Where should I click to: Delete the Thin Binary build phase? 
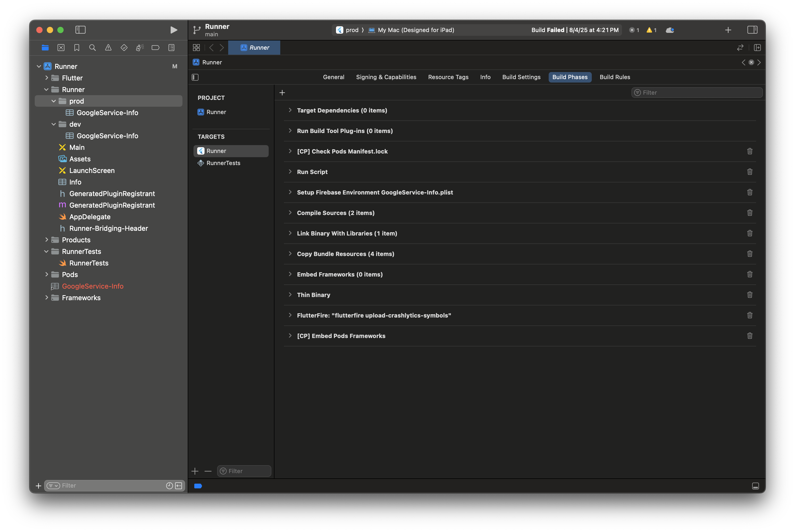750,295
